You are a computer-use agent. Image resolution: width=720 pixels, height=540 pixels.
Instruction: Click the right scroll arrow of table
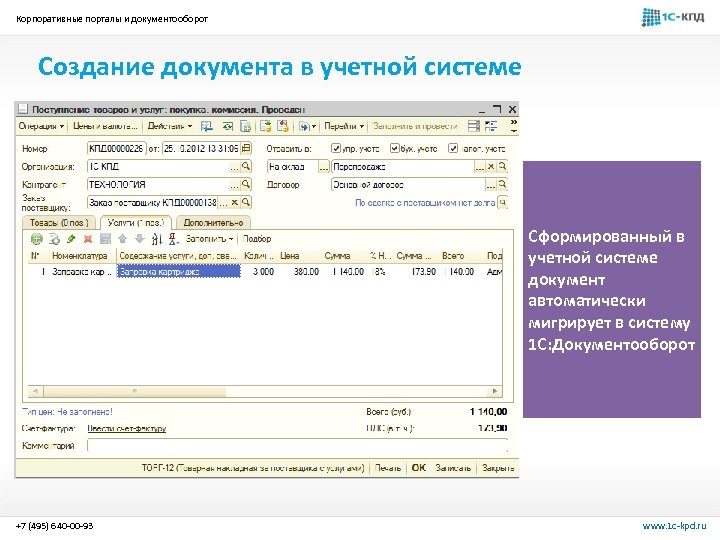(x=495, y=391)
